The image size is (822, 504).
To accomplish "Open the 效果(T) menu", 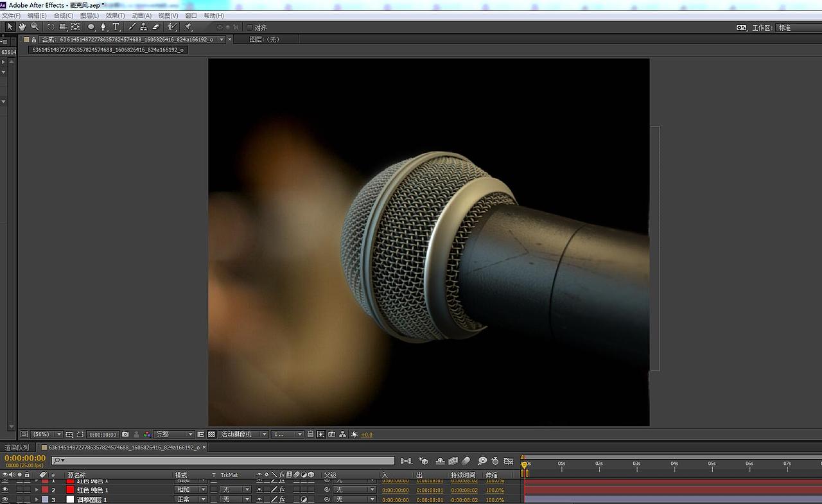I will point(116,15).
